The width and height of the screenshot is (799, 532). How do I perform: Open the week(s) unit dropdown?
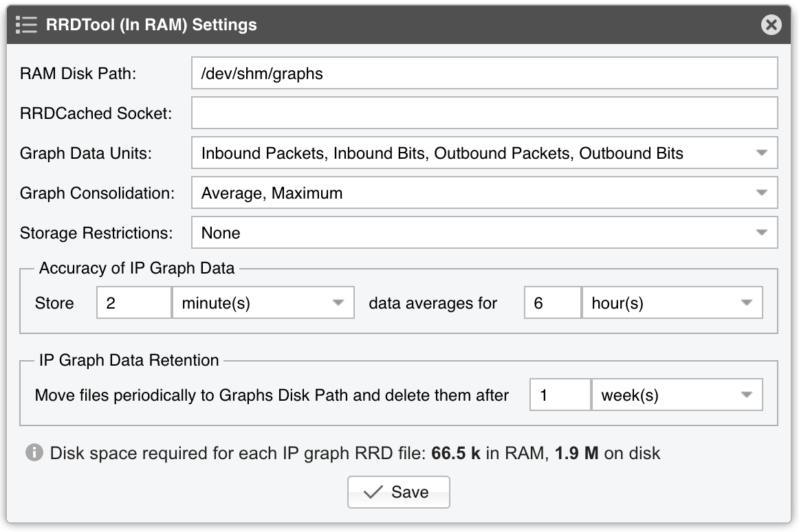677,395
